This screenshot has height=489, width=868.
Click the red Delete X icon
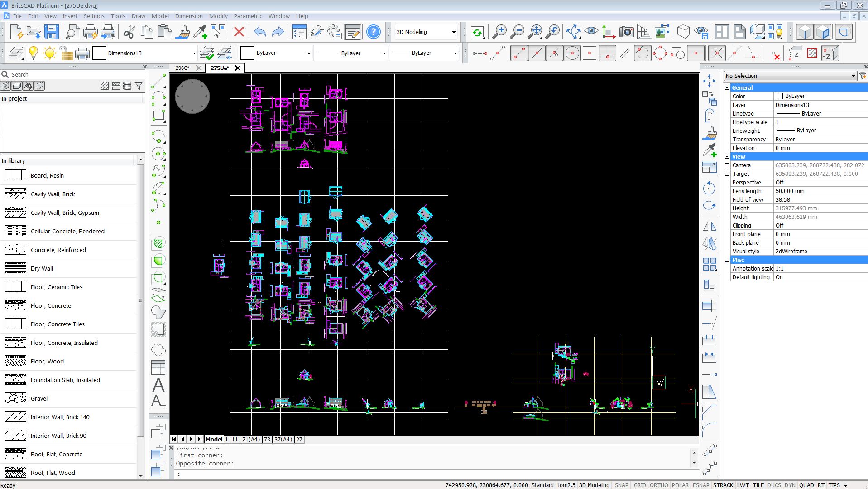(x=239, y=32)
